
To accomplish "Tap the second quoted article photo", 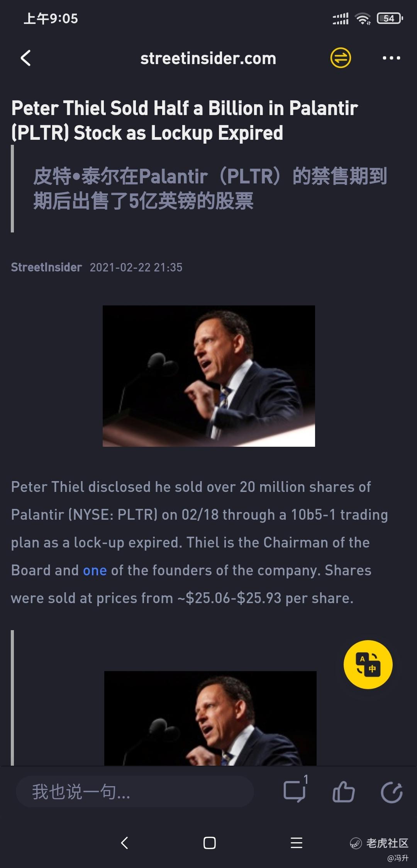I will (x=210, y=718).
